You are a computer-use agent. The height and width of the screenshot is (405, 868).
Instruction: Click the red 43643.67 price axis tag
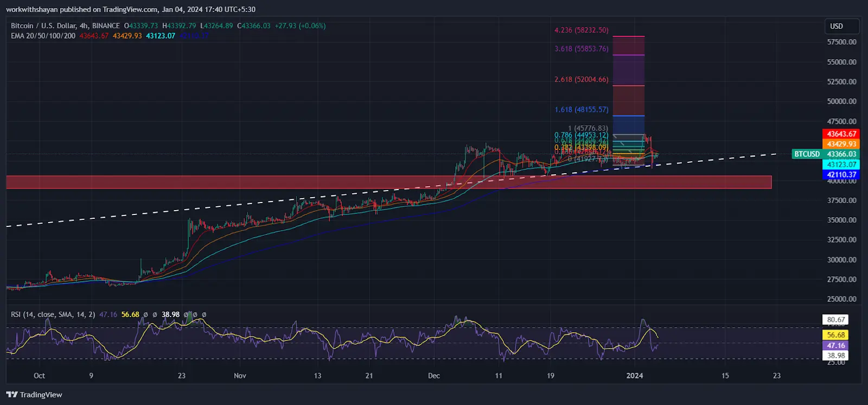tap(841, 134)
